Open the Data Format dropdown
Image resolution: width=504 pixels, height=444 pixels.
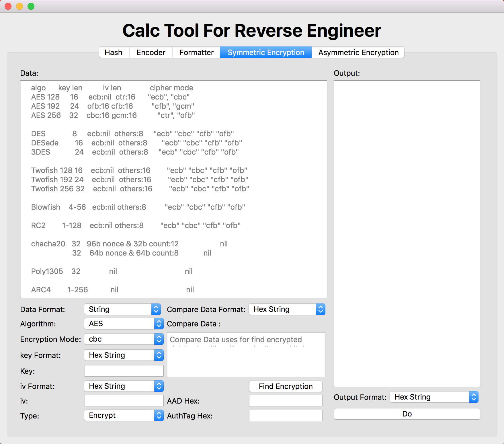coord(122,309)
